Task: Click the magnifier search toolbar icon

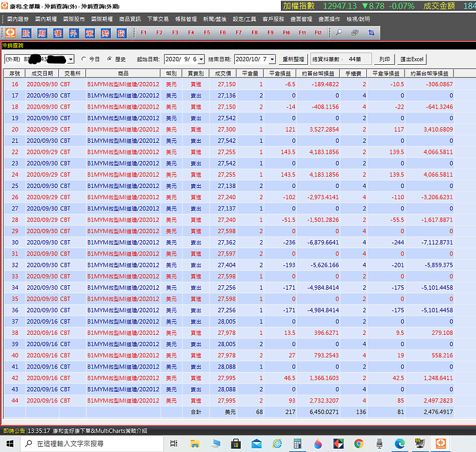Action: 338,32
